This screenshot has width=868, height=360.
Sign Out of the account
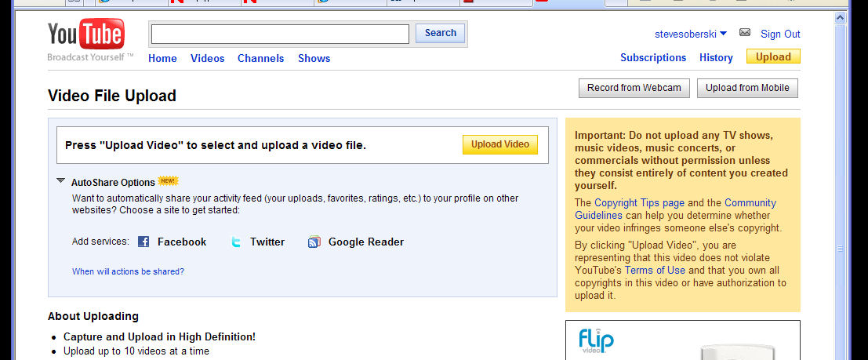click(780, 34)
